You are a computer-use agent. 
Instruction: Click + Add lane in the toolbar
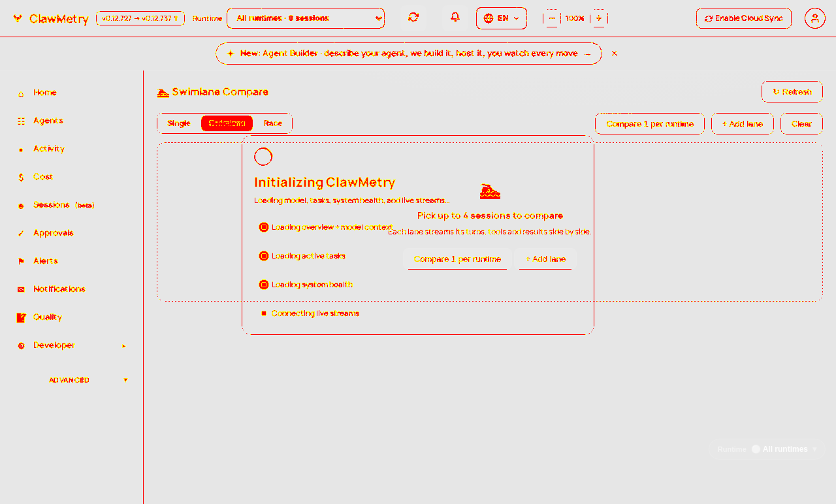click(743, 124)
